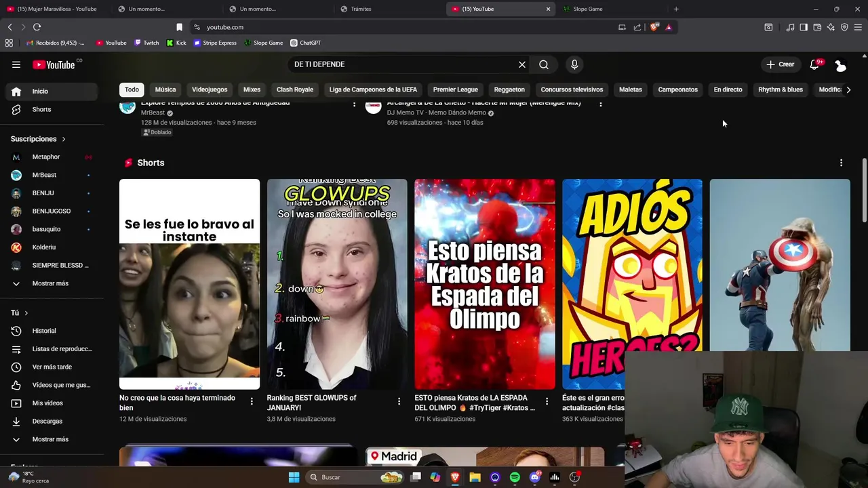868x488 pixels.
Task: Select the Reggaeton filter chip
Action: (509, 89)
